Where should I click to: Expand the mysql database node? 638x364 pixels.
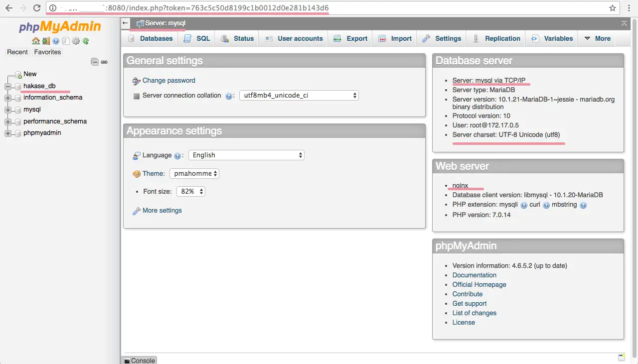(x=8, y=110)
